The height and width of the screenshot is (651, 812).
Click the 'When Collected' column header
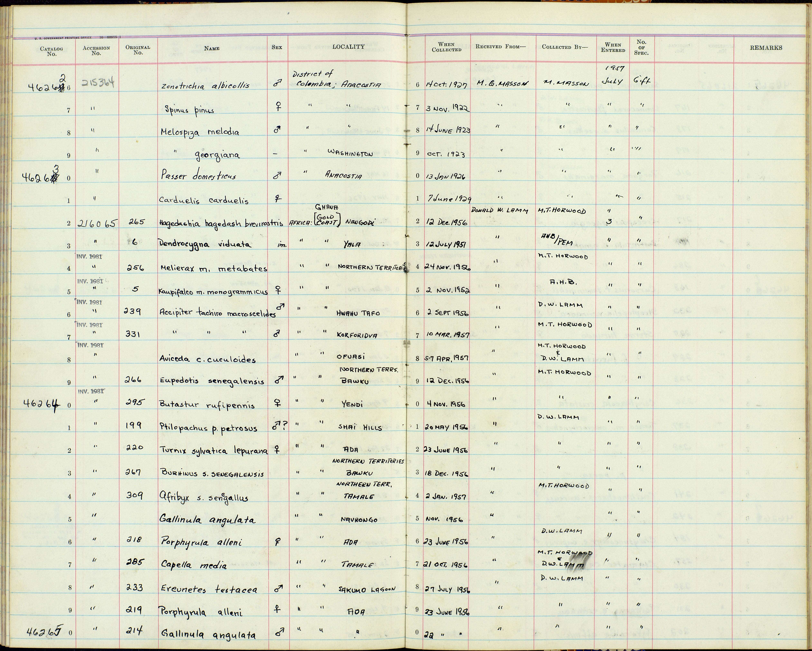click(446, 47)
